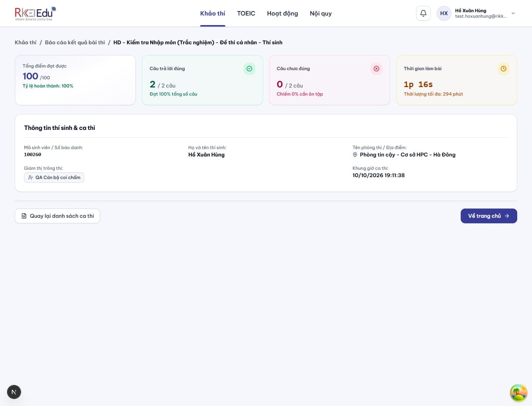532x406 pixels.
Task: Open the notification bell
Action: pos(423,13)
